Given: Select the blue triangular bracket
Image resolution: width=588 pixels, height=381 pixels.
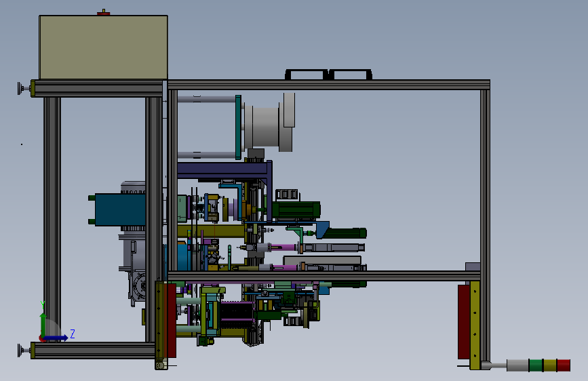Looking at the screenshot, I should coord(321,228).
